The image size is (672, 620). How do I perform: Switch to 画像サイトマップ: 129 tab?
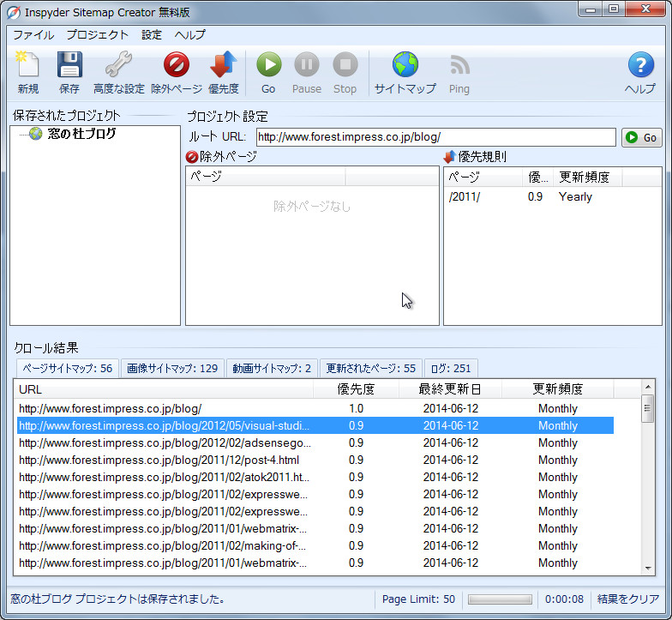[172, 369]
